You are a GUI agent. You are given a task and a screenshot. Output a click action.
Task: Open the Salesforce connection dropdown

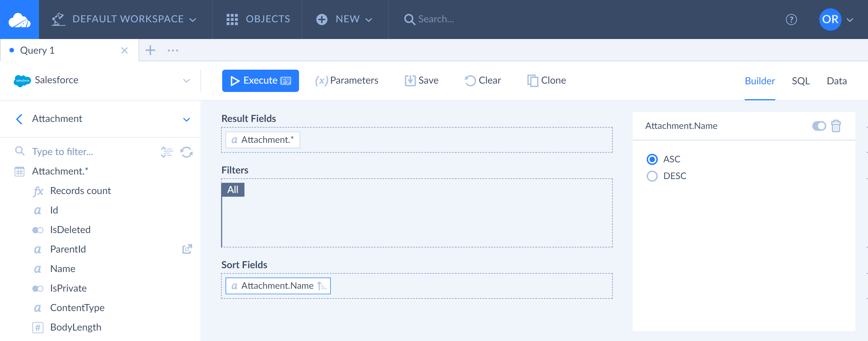click(187, 80)
